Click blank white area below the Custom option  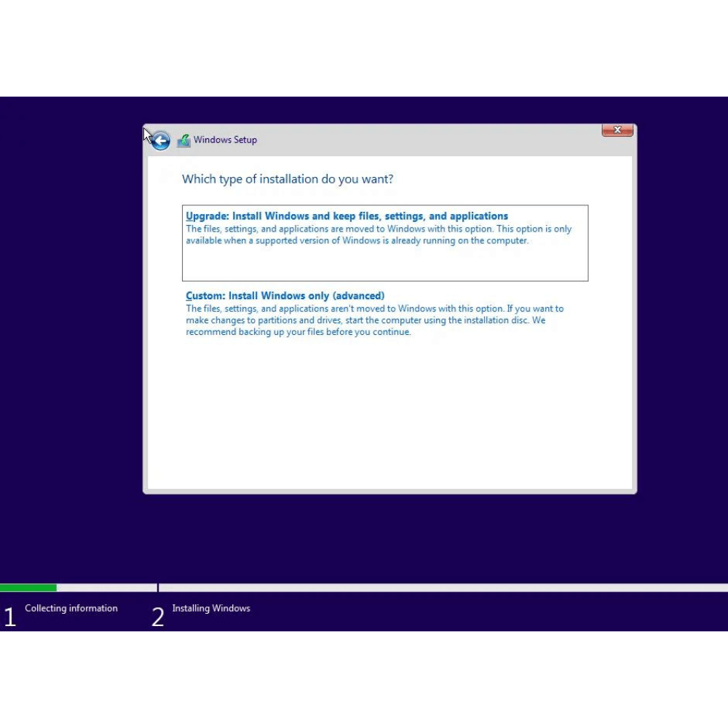tap(389, 415)
